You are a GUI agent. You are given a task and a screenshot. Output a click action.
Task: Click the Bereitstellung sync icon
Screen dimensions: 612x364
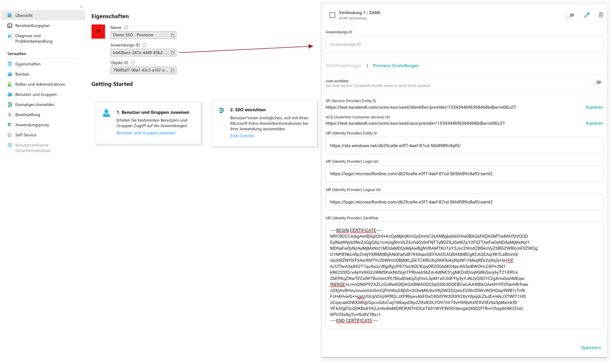point(10,115)
